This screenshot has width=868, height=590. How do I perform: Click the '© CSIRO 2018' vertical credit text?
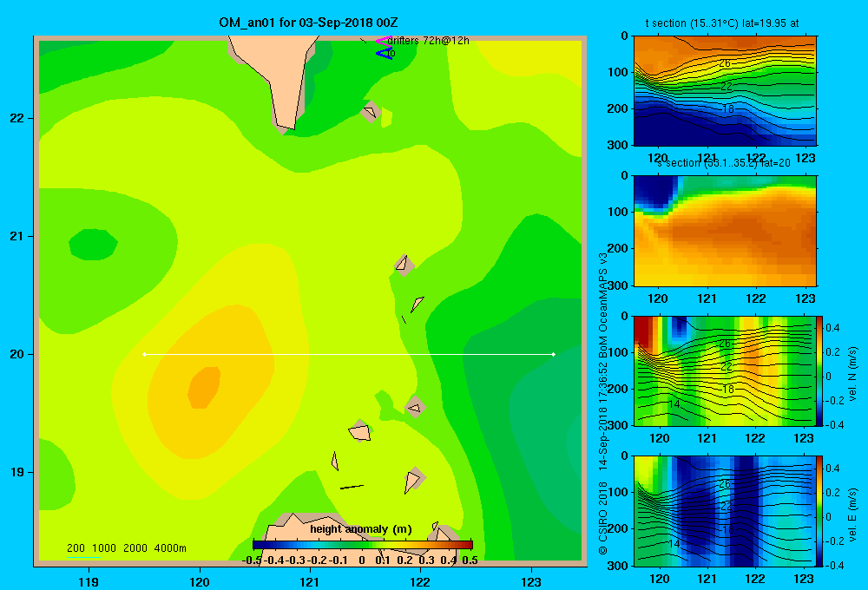point(603,517)
